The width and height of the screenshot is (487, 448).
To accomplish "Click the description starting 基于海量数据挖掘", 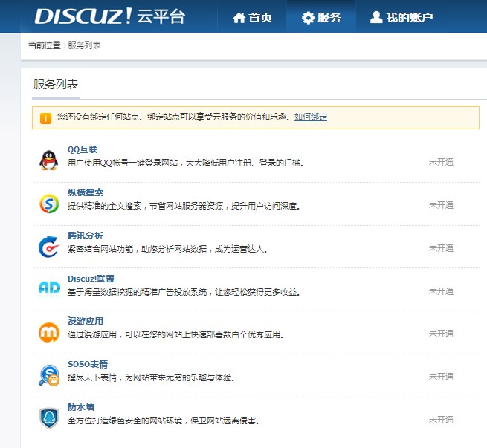I will (184, 292).
